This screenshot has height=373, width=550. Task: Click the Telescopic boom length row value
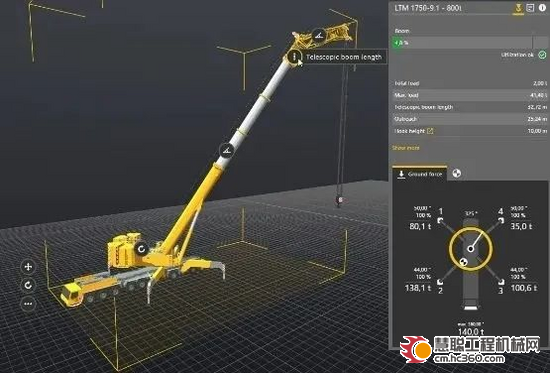pos(537,107)
